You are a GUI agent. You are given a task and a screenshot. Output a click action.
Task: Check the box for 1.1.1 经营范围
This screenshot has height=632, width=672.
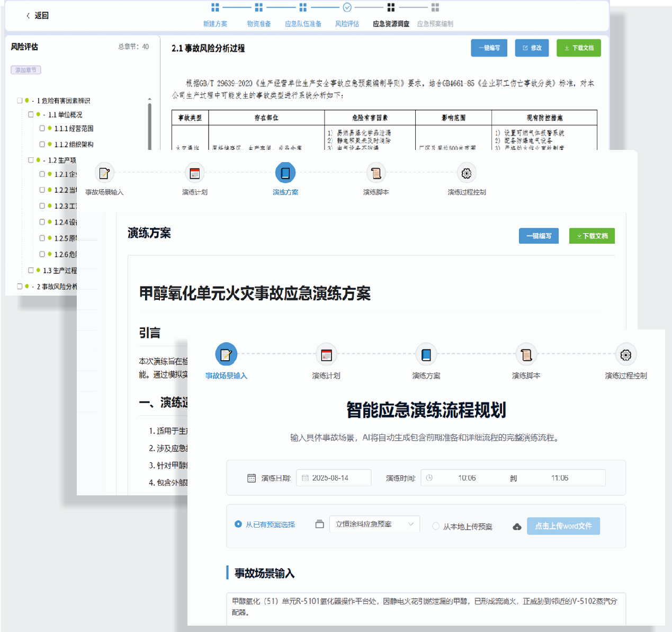[x=42, y=128]
